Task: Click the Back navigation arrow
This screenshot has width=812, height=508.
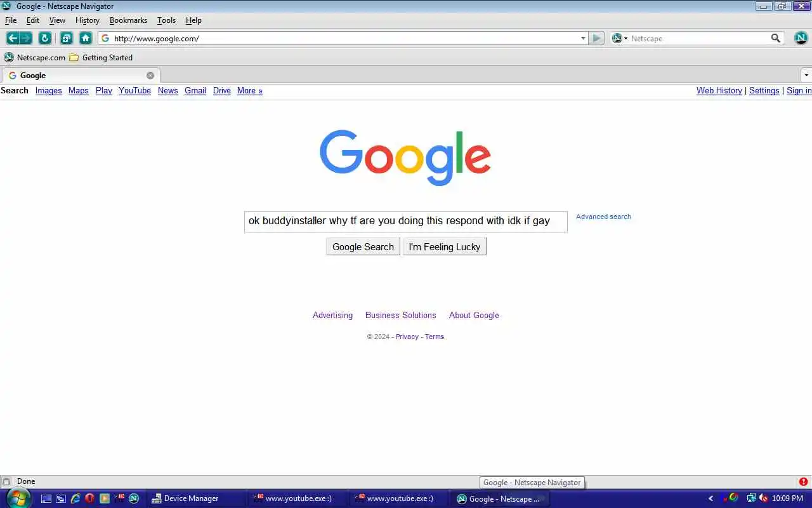Action: click(x=12, y=38)
